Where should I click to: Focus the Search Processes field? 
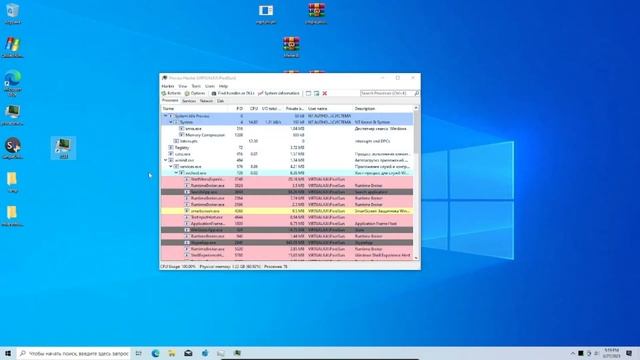[x=387, y=93]
